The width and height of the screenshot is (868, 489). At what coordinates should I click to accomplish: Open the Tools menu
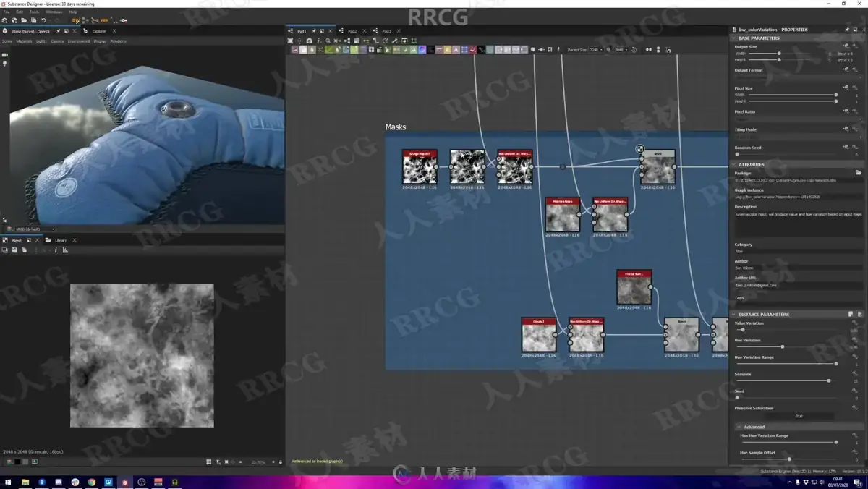coord(34,12)
